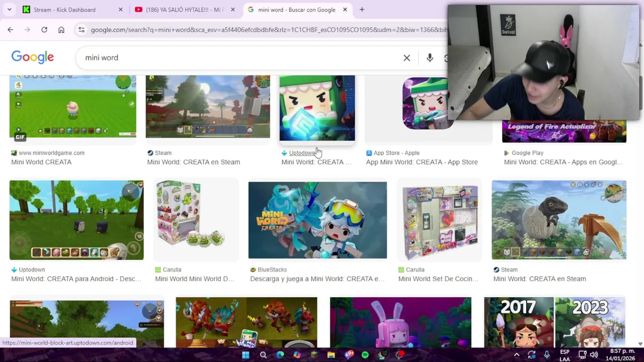
Task: Click the address bar URL field
Action: pos(269,30)
